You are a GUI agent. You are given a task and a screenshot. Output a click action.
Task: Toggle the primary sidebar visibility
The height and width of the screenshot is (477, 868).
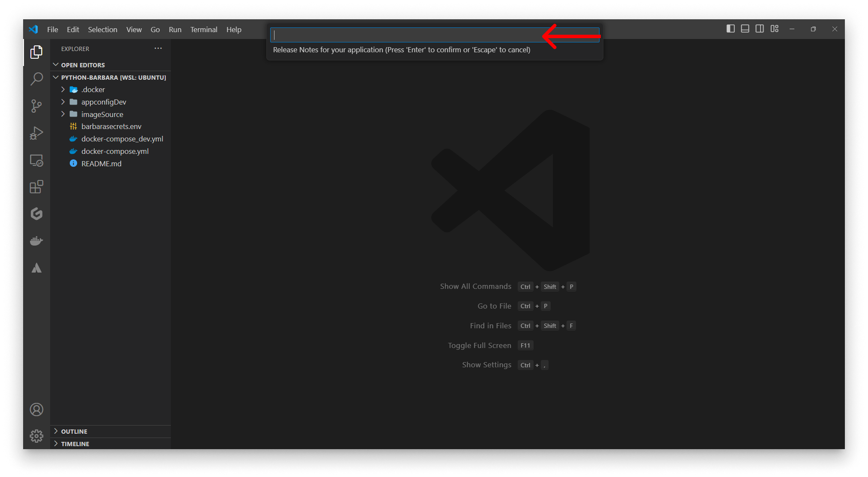point(731,29)
